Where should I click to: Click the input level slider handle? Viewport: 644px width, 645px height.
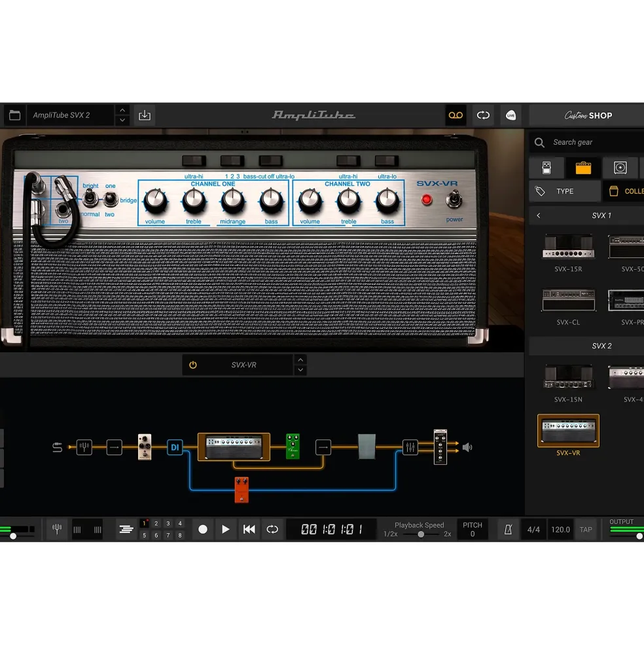coord(13,536)
